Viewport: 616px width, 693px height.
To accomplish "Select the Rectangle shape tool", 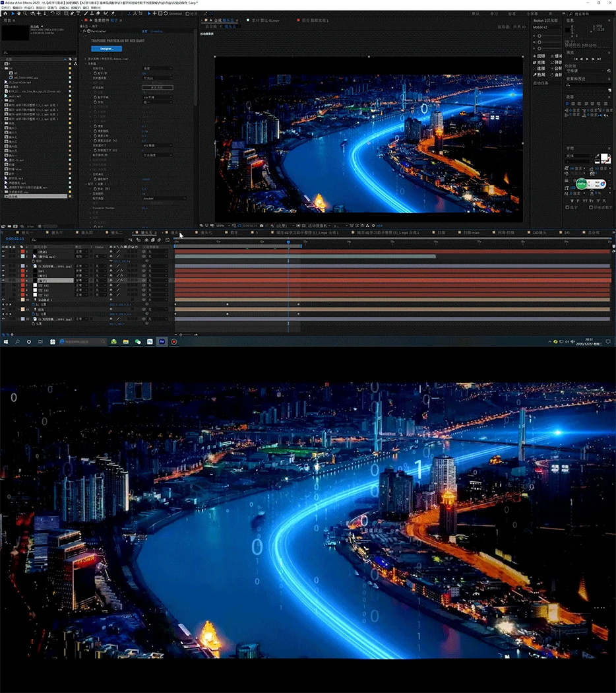I will [x=66, y=14].
